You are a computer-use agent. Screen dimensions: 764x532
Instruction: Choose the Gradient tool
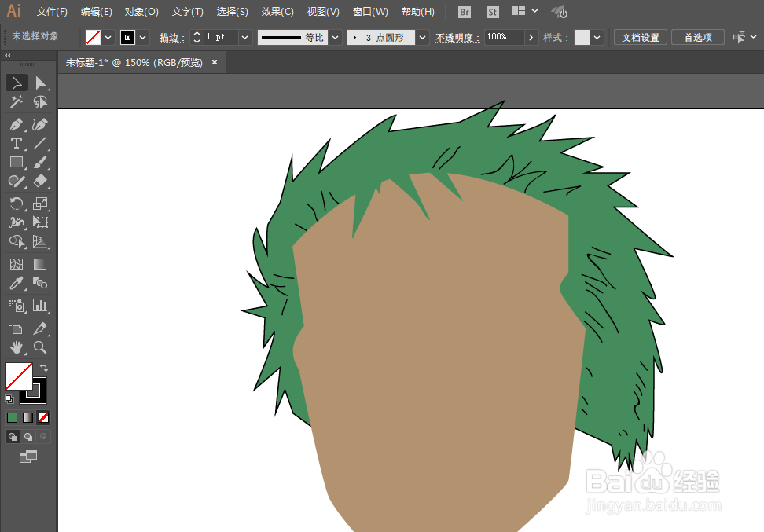pos(40,264)
